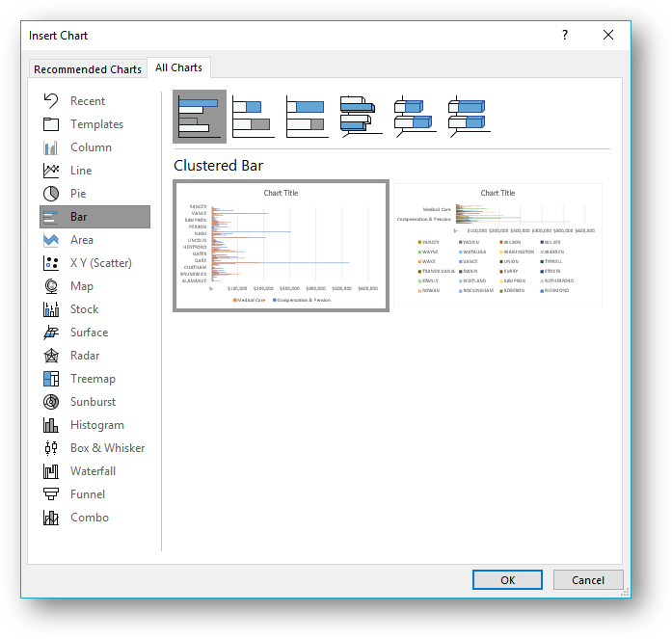Select the Clustered Bar subtype icon
The width and height of the screenshot is (672, 639).
[200, 116]
